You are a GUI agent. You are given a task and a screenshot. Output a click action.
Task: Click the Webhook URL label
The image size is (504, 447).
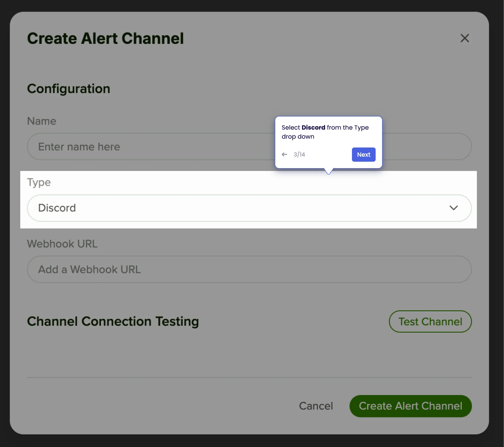62,244
